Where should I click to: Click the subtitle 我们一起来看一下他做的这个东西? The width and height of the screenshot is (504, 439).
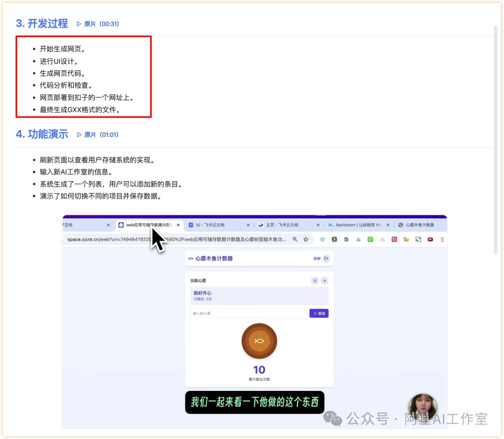pyautogui.click(x=255, y=402)
